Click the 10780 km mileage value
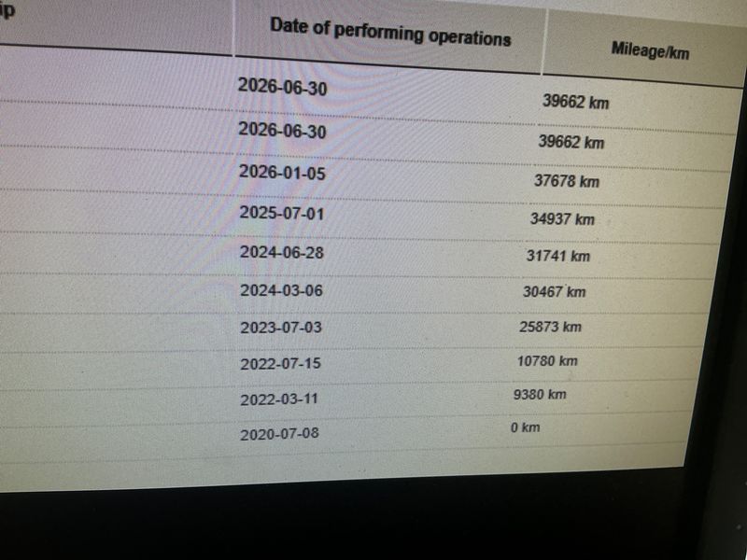The width and height of the screenshot is (747, 560). click(547, 361)
